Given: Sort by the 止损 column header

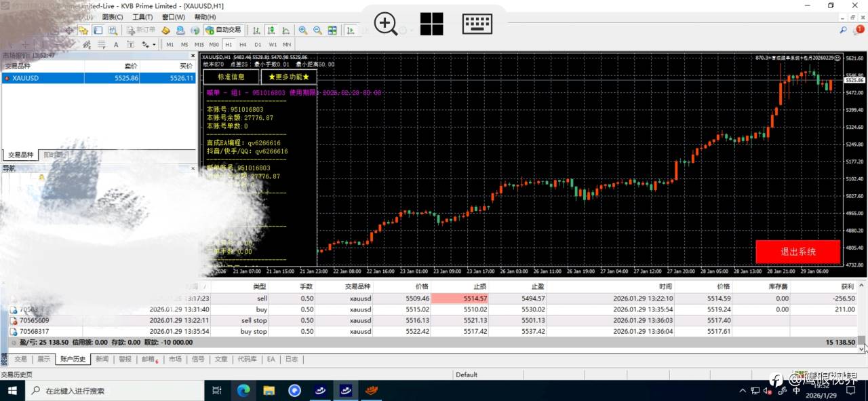Looking at the screenshot, I should pos(459,286).
